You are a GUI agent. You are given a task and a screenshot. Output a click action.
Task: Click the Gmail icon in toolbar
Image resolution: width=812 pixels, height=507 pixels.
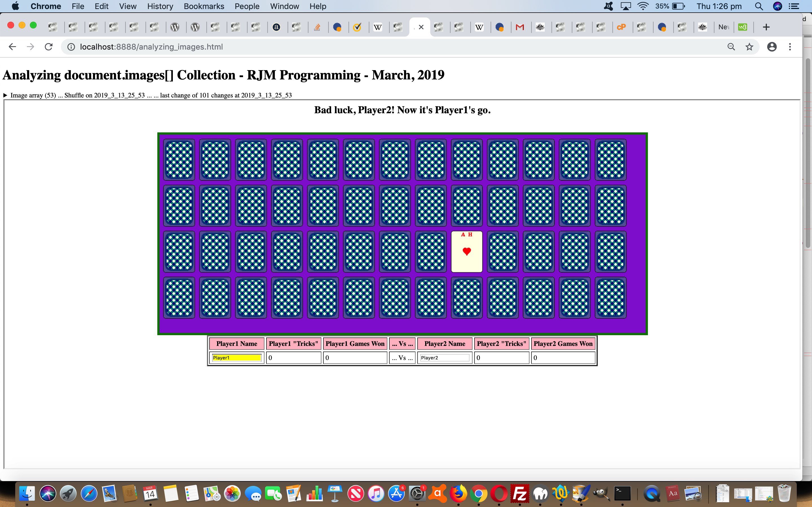(520, 27)
